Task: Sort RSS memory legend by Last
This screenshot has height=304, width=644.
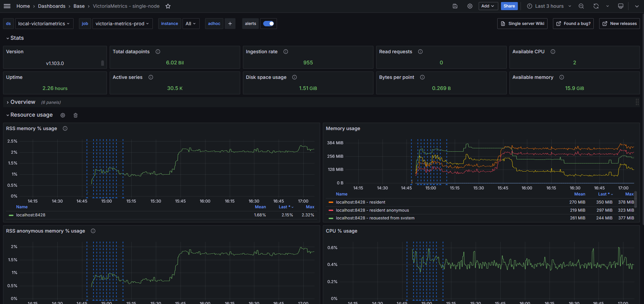Action: [x=286, y=207]
